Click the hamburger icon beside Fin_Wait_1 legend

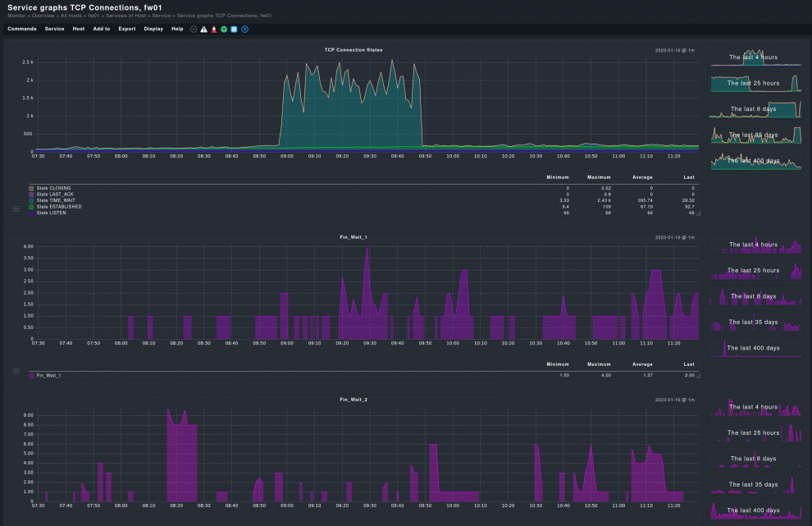(16, 372)
